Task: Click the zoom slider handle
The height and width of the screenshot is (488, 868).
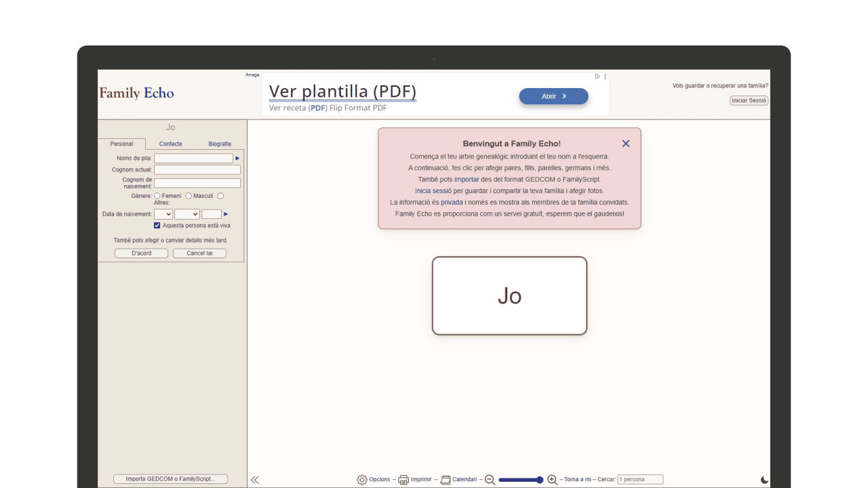Action: tap(540, 480)
